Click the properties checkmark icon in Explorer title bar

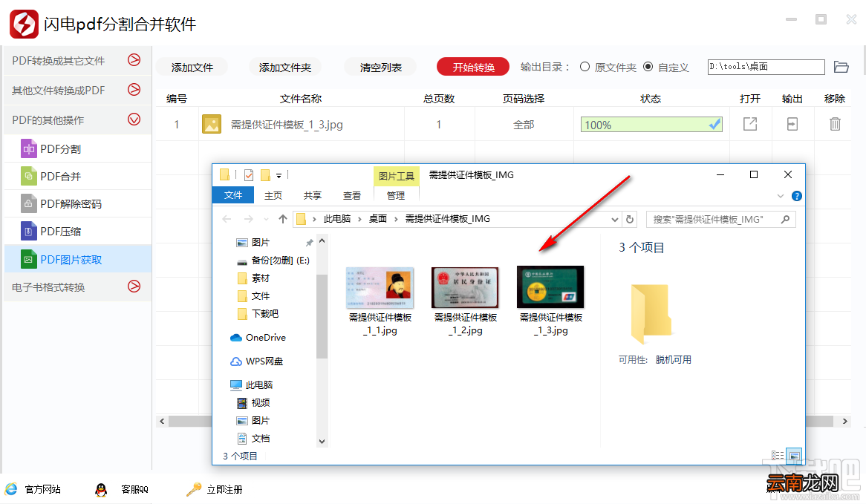(x=249, y=175)
